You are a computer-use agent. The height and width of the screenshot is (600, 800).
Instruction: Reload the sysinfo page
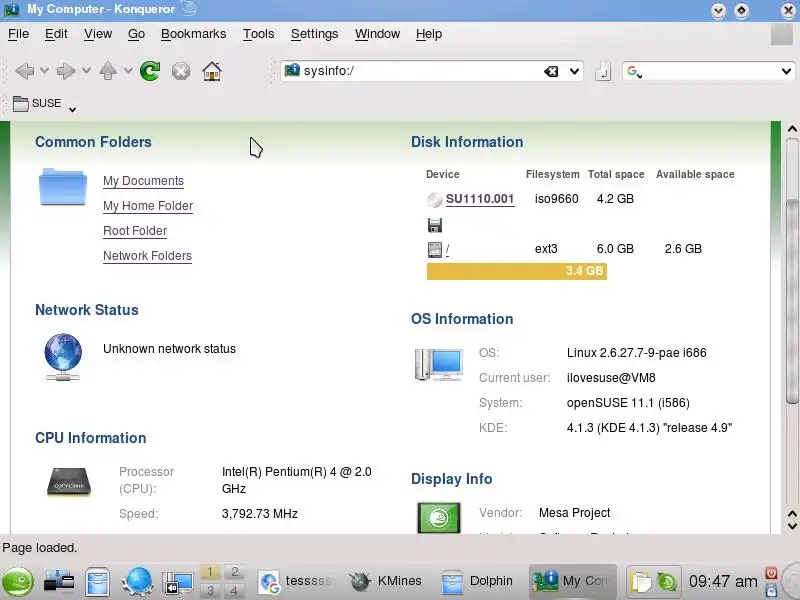(150, 71)
